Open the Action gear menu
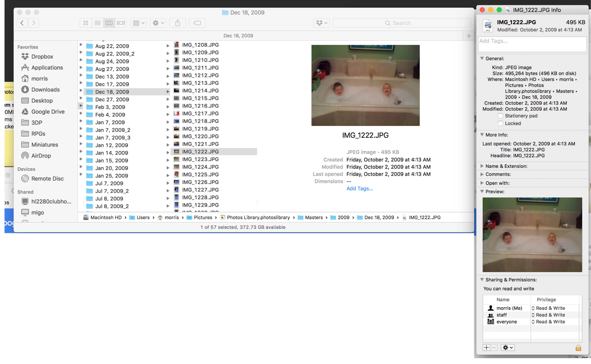 pyautogui.click(x=158, y=23)
